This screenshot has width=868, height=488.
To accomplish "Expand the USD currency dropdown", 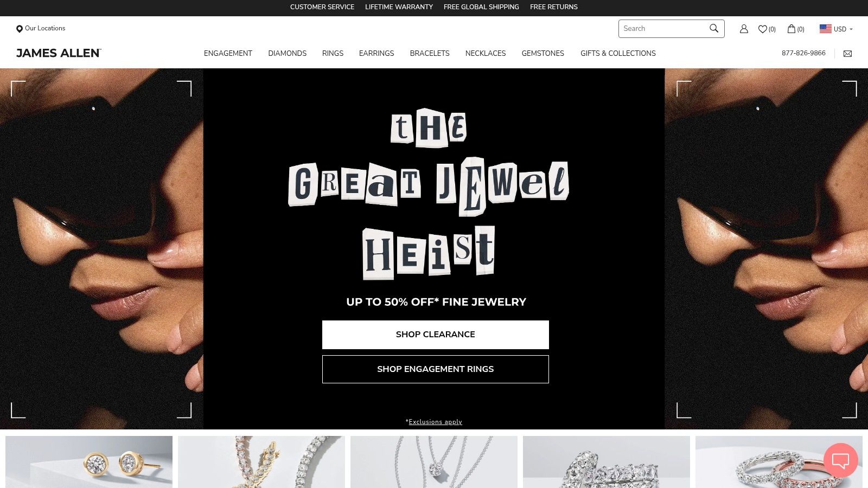I will (x=836, y=29).
